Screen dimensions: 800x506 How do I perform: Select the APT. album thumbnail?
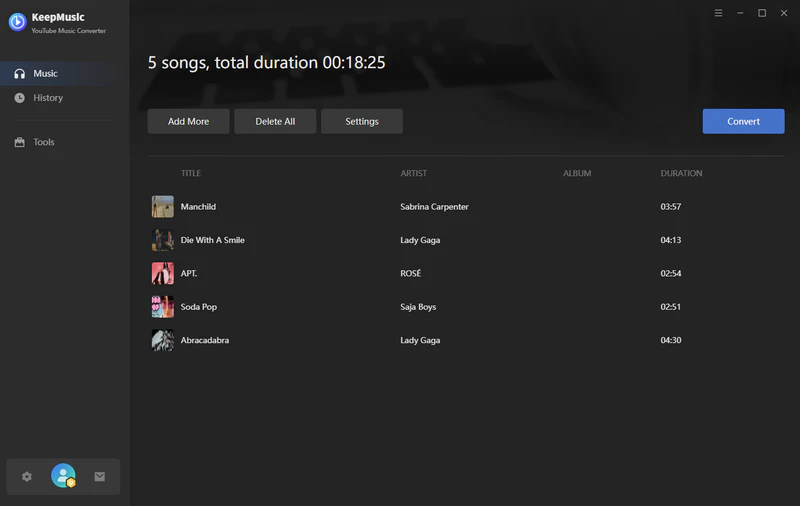163,273
